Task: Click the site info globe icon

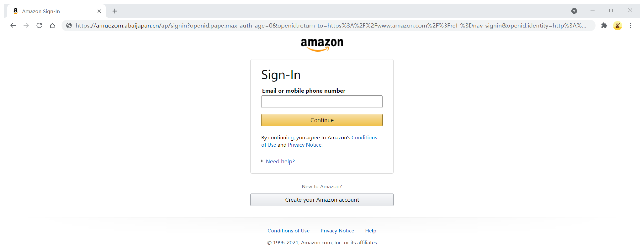Action: click(69, 25)
